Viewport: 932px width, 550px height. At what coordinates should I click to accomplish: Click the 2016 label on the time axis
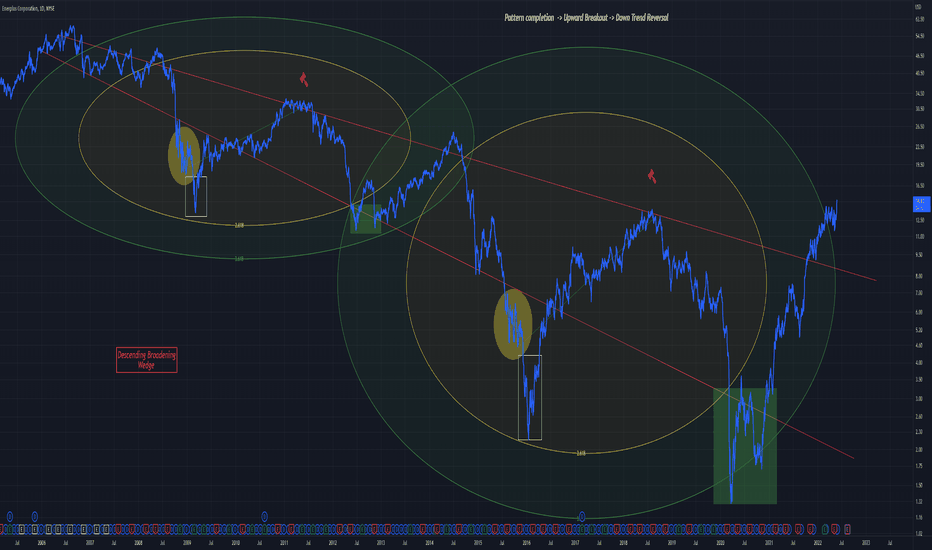(526, 542)
